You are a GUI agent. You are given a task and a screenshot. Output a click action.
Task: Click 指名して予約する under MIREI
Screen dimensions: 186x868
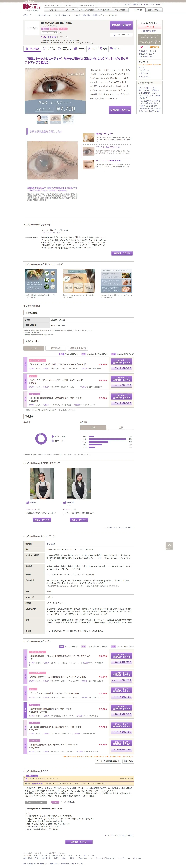click(79, 520)
